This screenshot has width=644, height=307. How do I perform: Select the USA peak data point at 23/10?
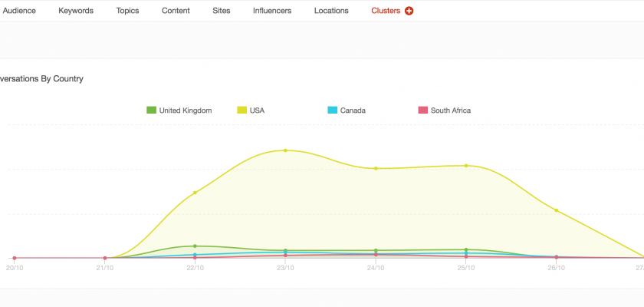[x=285, y=150]
